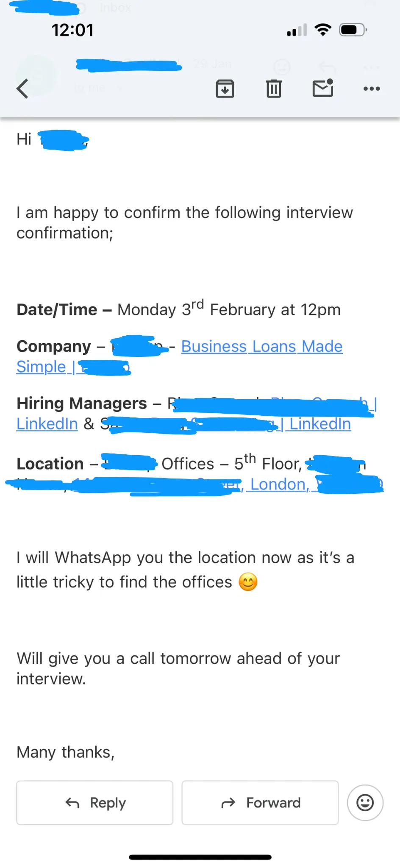Tap the home indicator bar at bottom

tap(200, 857)
